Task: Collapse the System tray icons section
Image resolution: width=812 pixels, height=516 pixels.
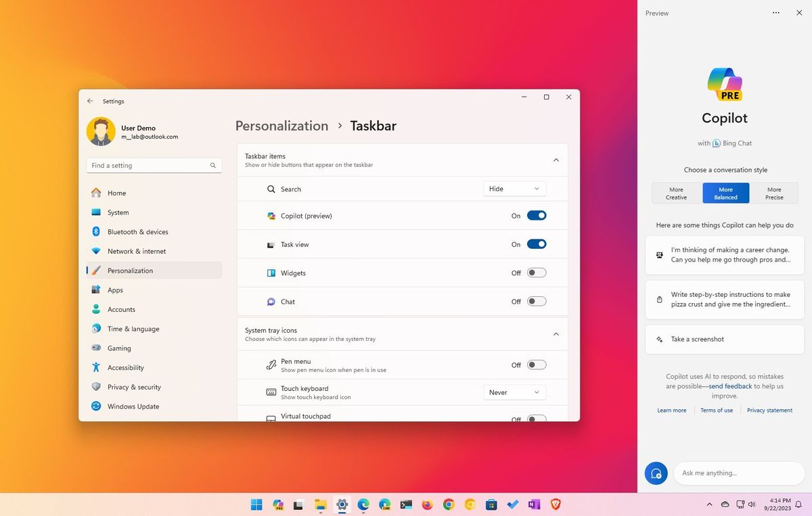Action: coord(556,334)
